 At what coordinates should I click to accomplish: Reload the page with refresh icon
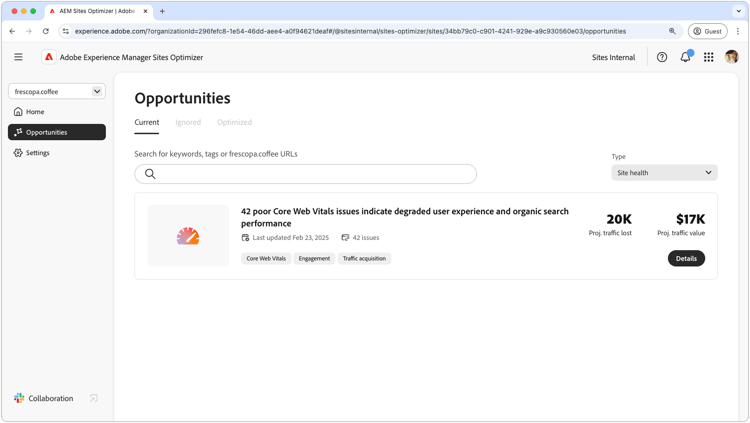click(x=45, y=31)
